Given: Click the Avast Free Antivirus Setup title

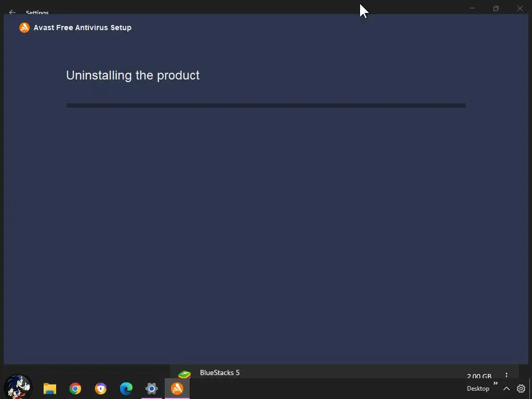Looking at the screenshot, I should [x=83, y=28].
